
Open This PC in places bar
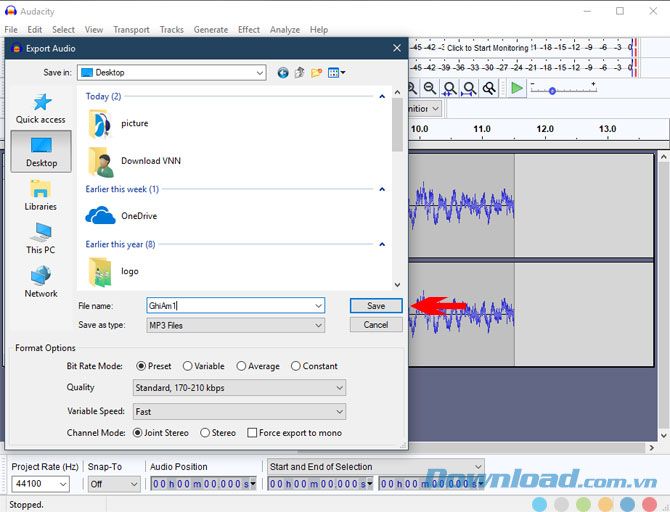point(41,238)
